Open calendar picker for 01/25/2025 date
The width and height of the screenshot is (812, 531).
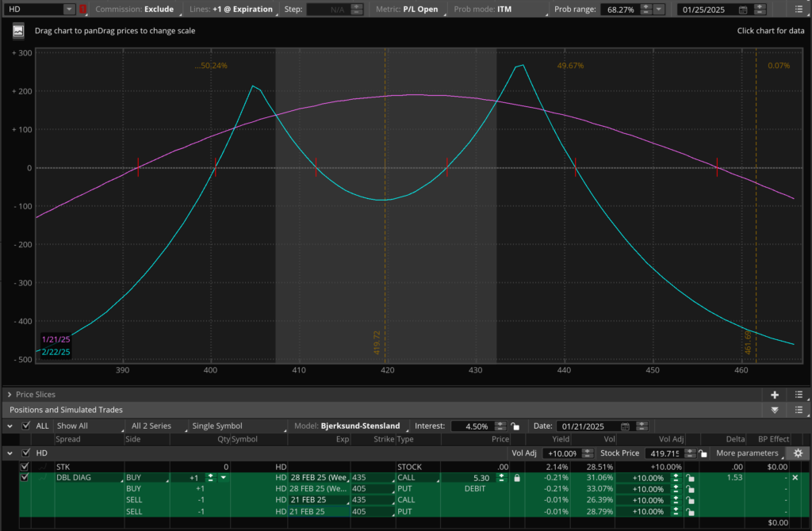(742, 10)
